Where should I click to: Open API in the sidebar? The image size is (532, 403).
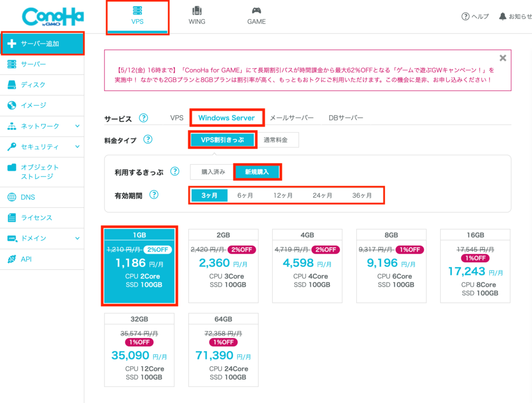click(42, 259)
